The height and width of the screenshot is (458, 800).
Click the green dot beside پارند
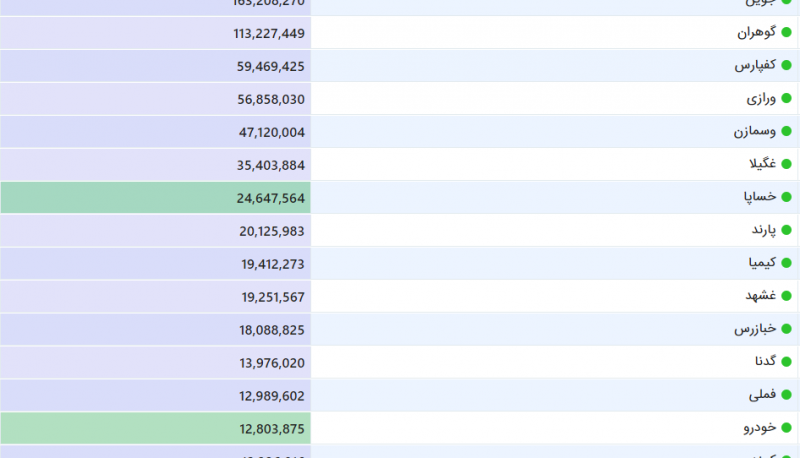786,231
